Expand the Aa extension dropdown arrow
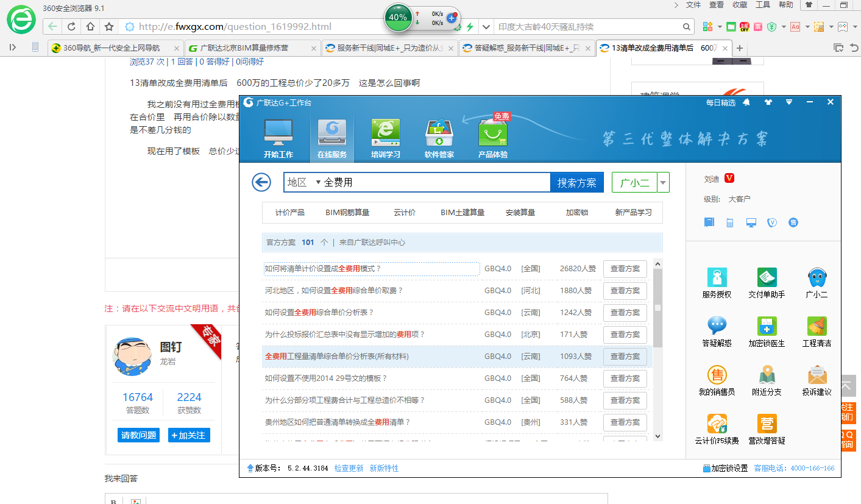Image resolution: width=861 pixels, height=504 pixels. (x=807, y=27)
